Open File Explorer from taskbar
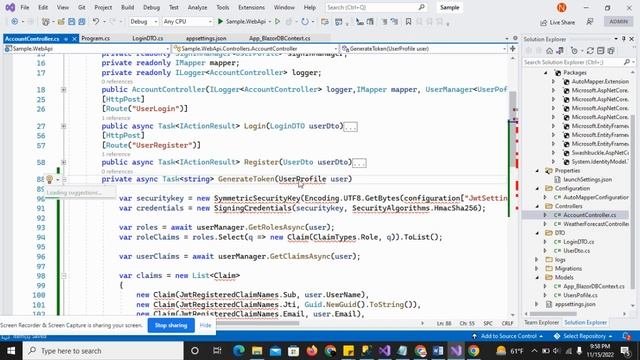 click(257, 351)
